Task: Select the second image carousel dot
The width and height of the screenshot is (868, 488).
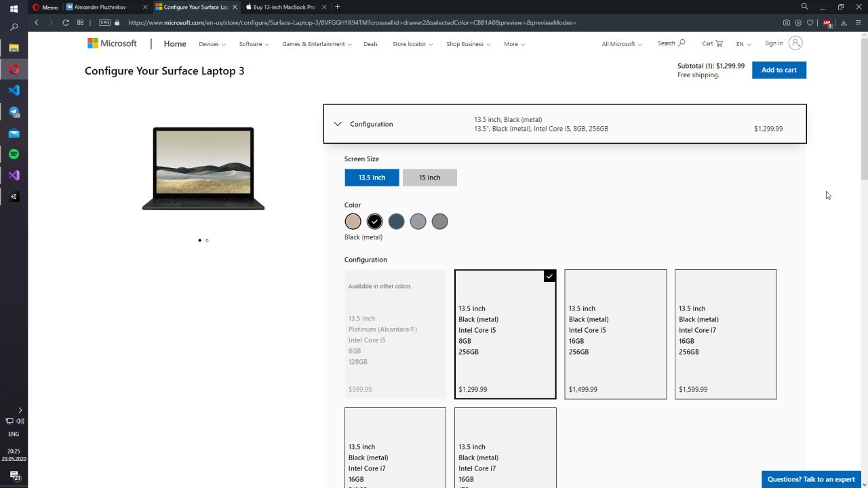Action: point(207,240)
